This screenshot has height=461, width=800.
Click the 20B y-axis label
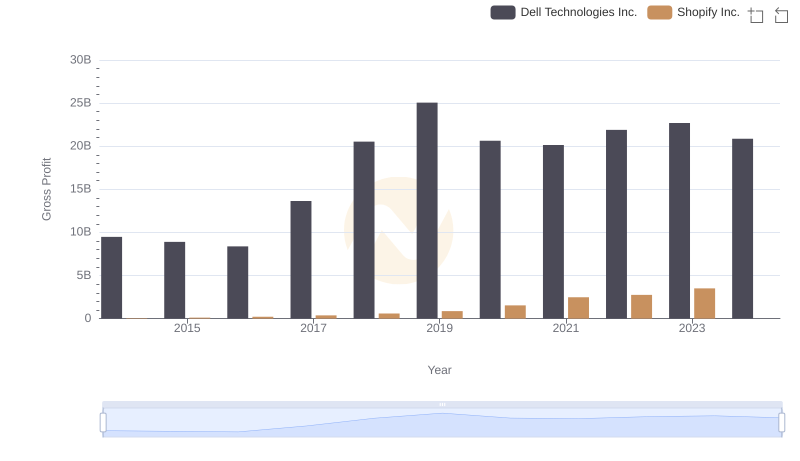point(81,146)
